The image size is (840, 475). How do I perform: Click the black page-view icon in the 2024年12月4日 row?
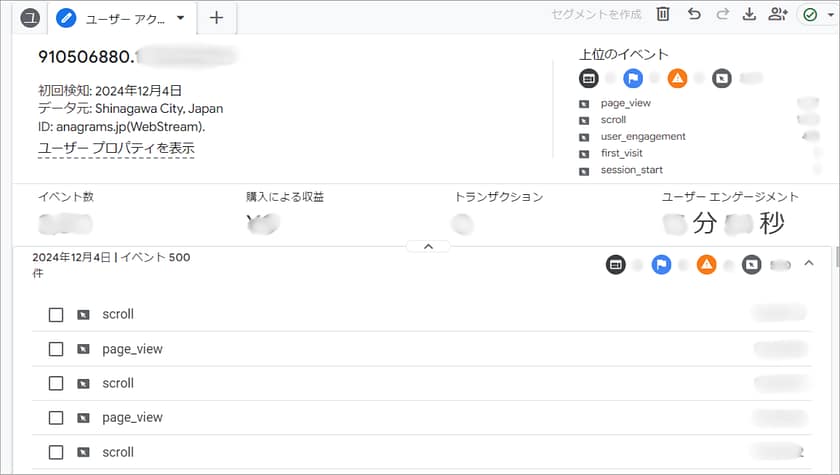tap(616, 264)
